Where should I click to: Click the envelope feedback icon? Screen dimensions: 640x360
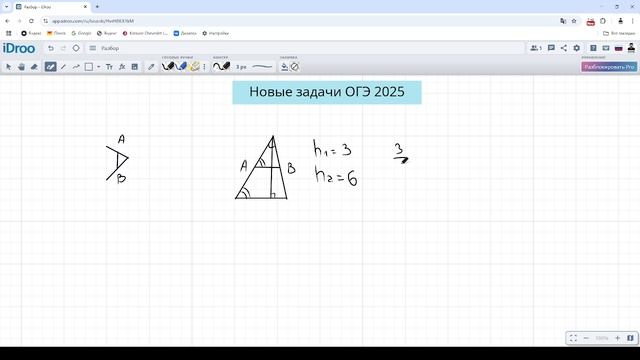[x=606, y=48]
